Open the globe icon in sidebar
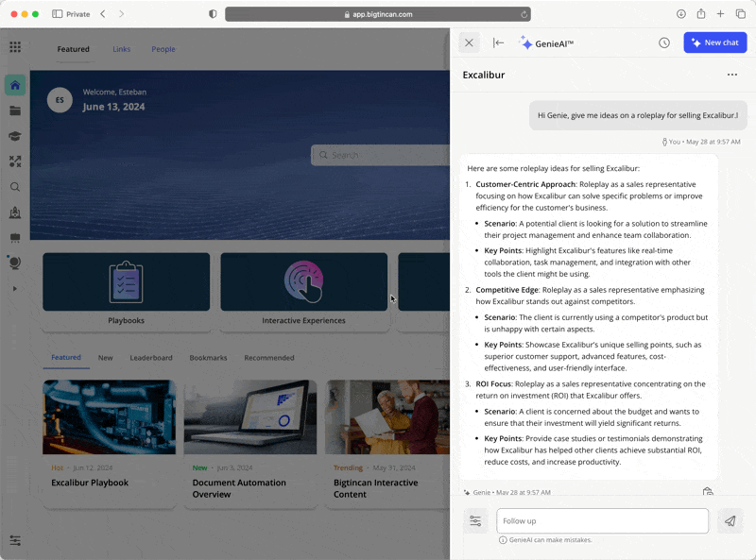756x560 pixels. [15, 263]
